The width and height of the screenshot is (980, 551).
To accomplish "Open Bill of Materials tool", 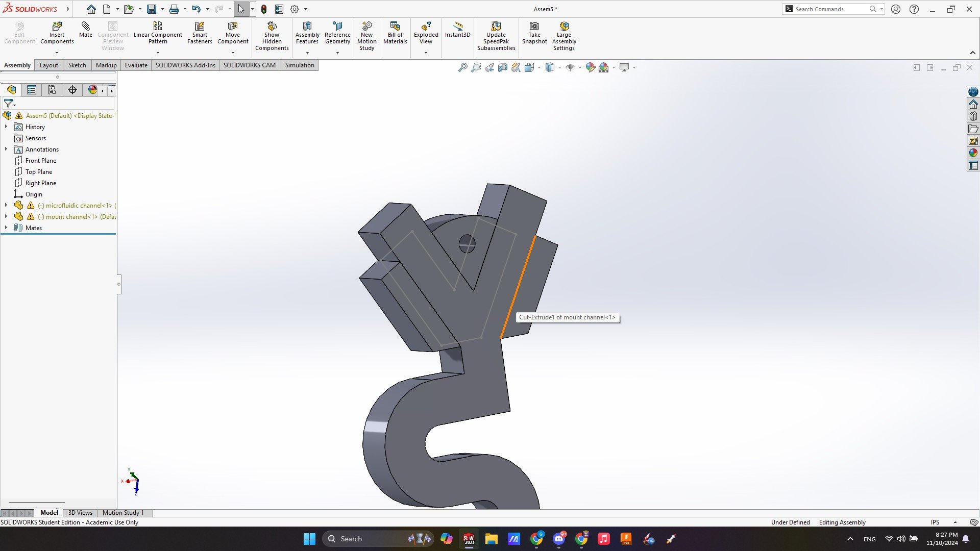I will [x=395, y=27].
